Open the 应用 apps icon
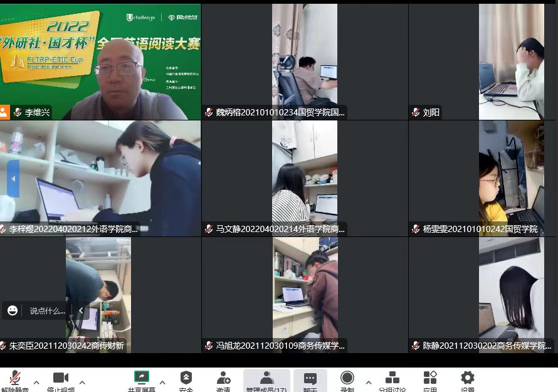 pyautogui.click(x=430, y=378)
